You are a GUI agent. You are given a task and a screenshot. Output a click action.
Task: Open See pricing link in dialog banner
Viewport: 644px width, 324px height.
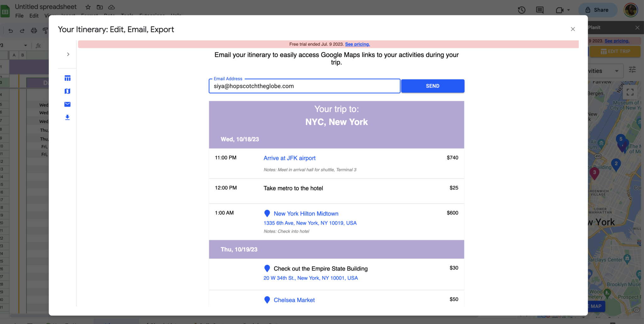[358, 44]
